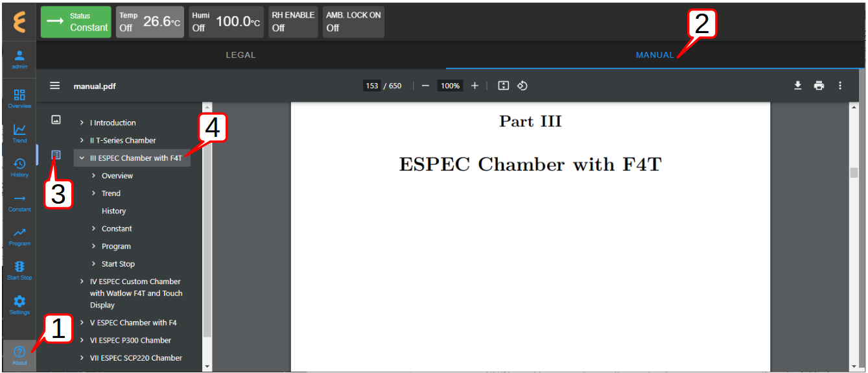
Task: Click the Status Constant green button
Action: point(76,22)
